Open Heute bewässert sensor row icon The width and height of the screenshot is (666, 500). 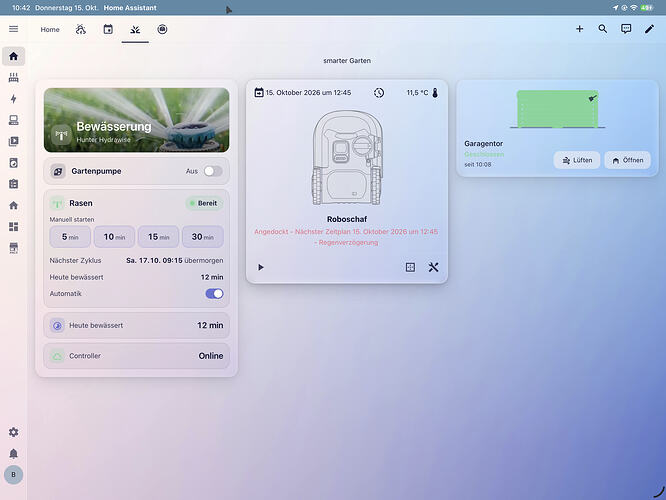pyautogui.click(x=57, y=325)
